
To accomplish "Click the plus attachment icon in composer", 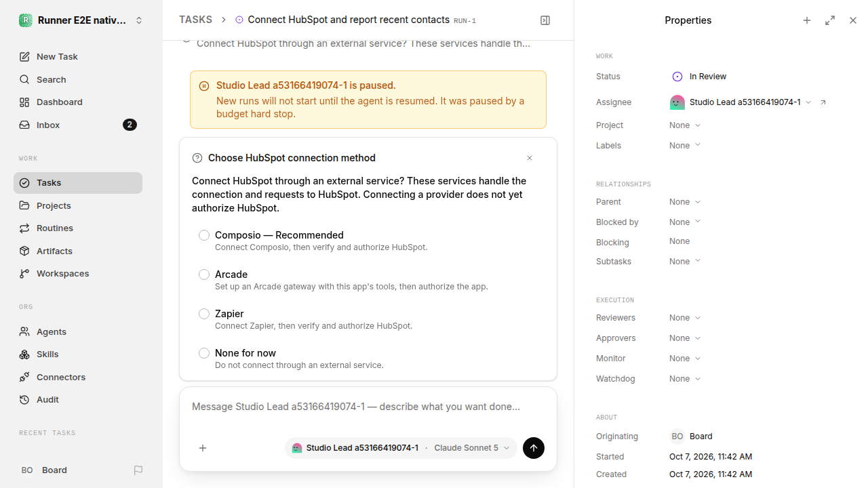I will coord(203,448).
